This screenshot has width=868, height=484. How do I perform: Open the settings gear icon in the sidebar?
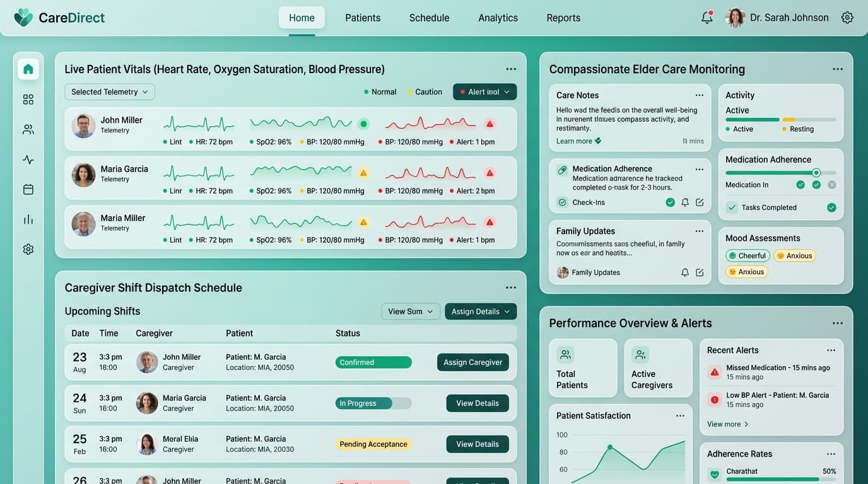28,250
